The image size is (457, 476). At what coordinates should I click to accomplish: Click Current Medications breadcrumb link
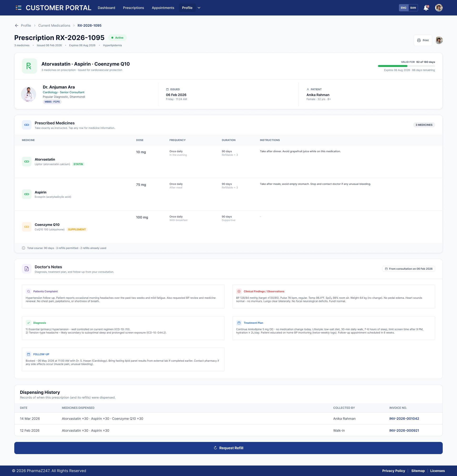tap(54, 25)
